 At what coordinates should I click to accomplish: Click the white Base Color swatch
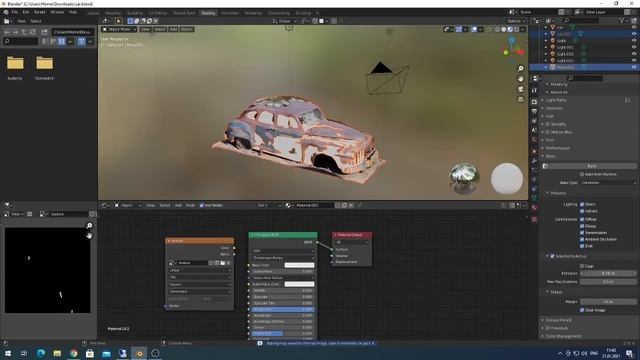pos(299,265)
